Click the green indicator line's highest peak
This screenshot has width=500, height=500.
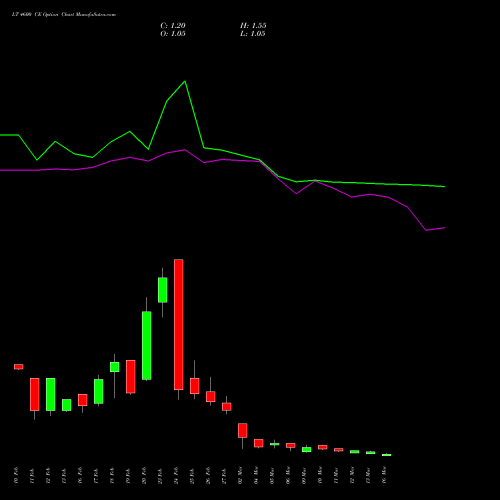(185, 81)
